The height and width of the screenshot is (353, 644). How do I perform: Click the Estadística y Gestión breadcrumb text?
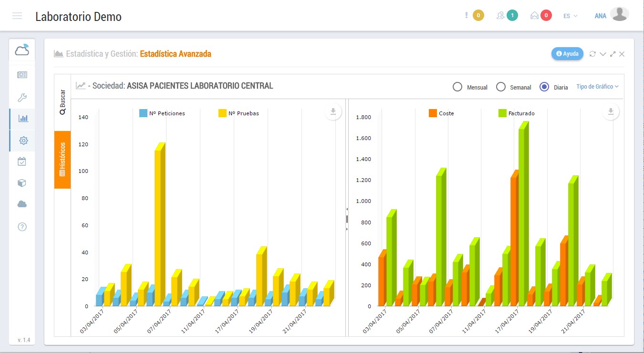[x=102, y=54]
